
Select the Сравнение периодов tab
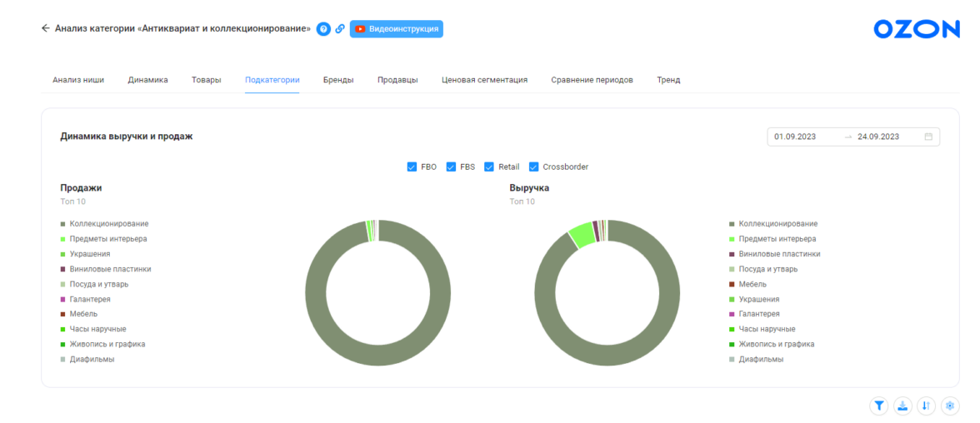pyautogui.click(x=592, y=80)
